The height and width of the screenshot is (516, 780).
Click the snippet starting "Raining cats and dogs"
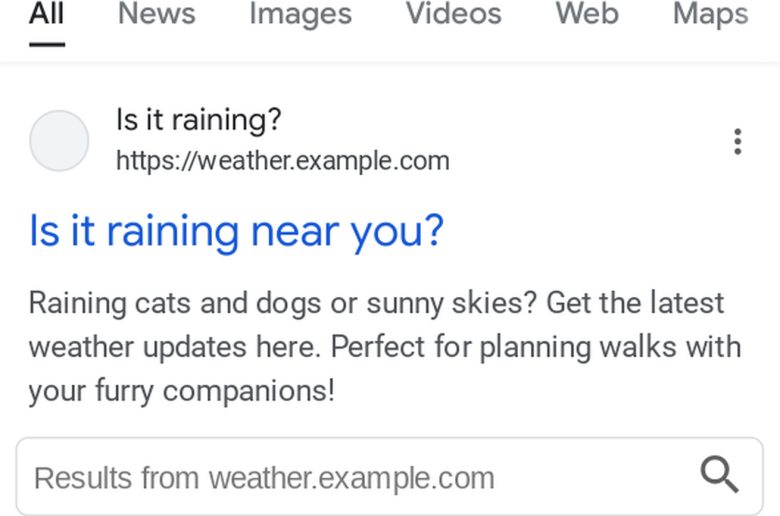click(x=385, y=346)
